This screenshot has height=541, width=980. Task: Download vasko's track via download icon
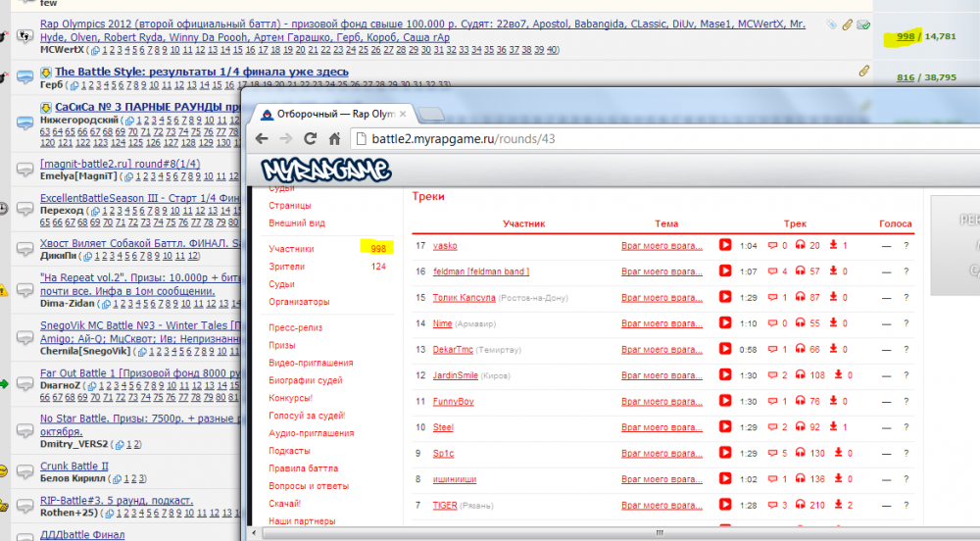(x=833, y=245)
